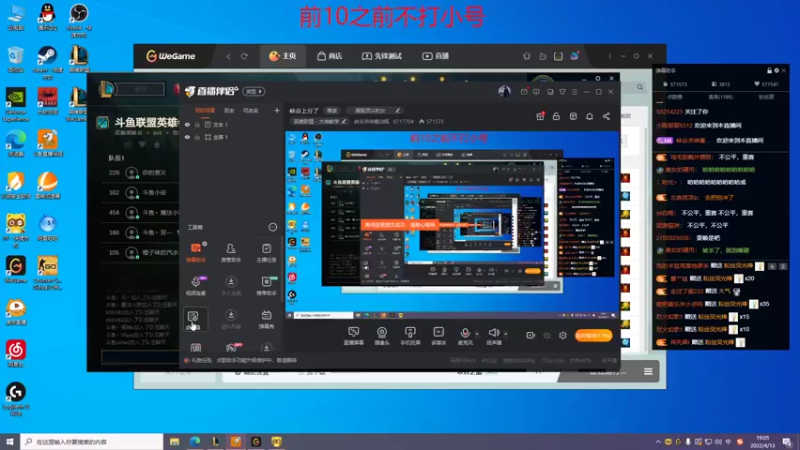Click the notification bell icon above preview
The height and width of the screenshot is (450, 800).
coord(589,116)
